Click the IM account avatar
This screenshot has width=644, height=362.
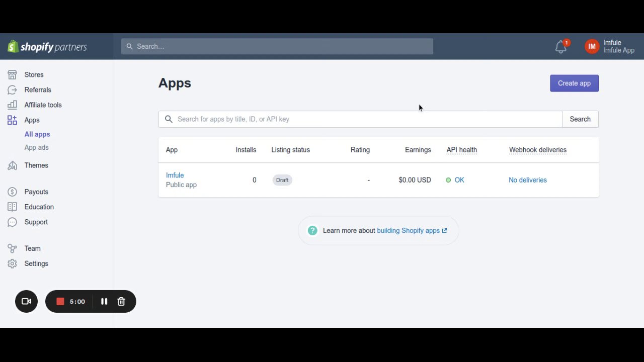[592, 46]
